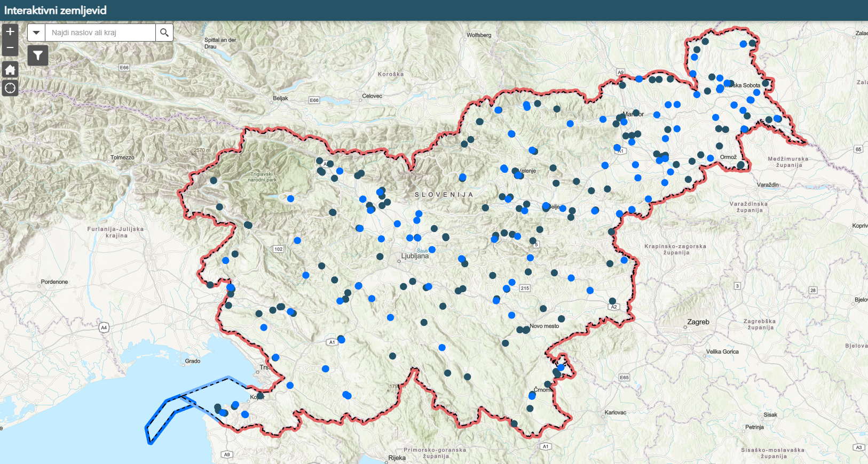Select the dark marker right of Ormož label

click(x=740, y=165)
